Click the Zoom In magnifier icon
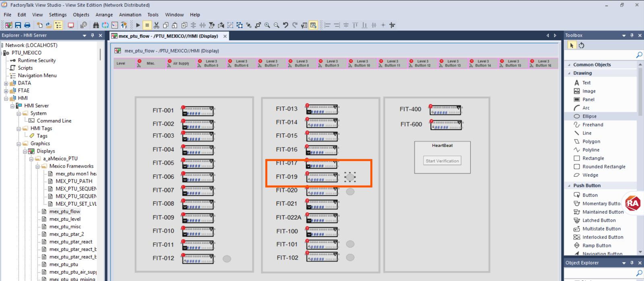Image resolution: width=644 pixels, height=281 pixels. pos(267,25)
